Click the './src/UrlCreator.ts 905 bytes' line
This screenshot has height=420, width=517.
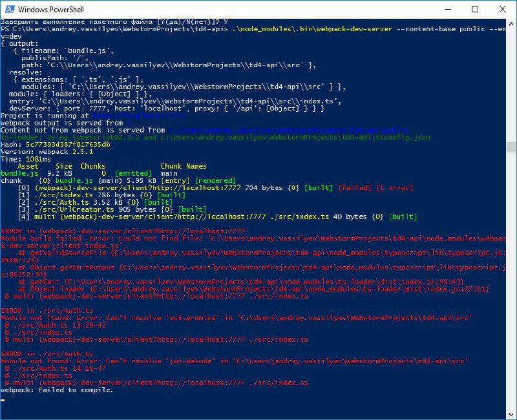click(112, 209)
